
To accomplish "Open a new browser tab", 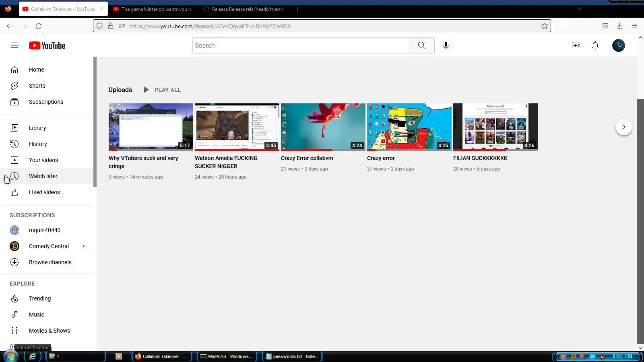I will (298, 9).
